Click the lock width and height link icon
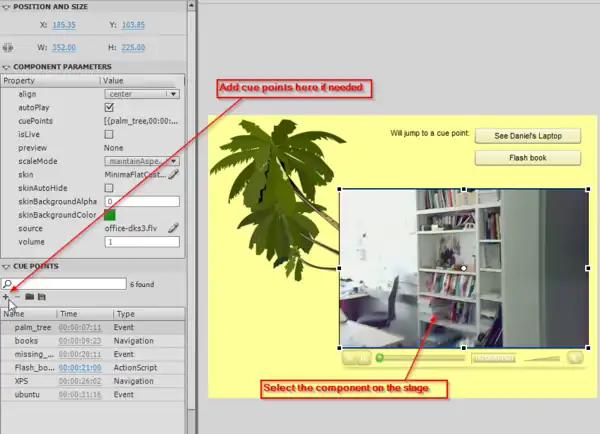The image size is (600, 434). pyautogui.click(x=8, y=45)
